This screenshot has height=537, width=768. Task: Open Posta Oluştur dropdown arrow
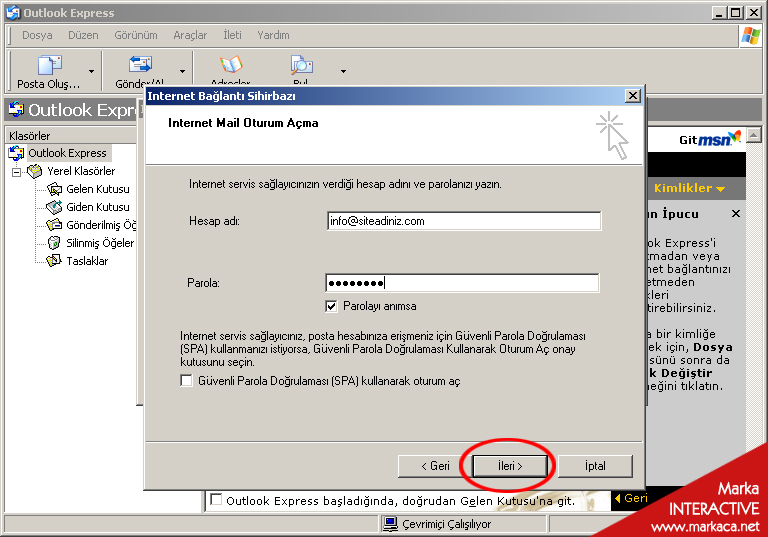pos(91,72)
